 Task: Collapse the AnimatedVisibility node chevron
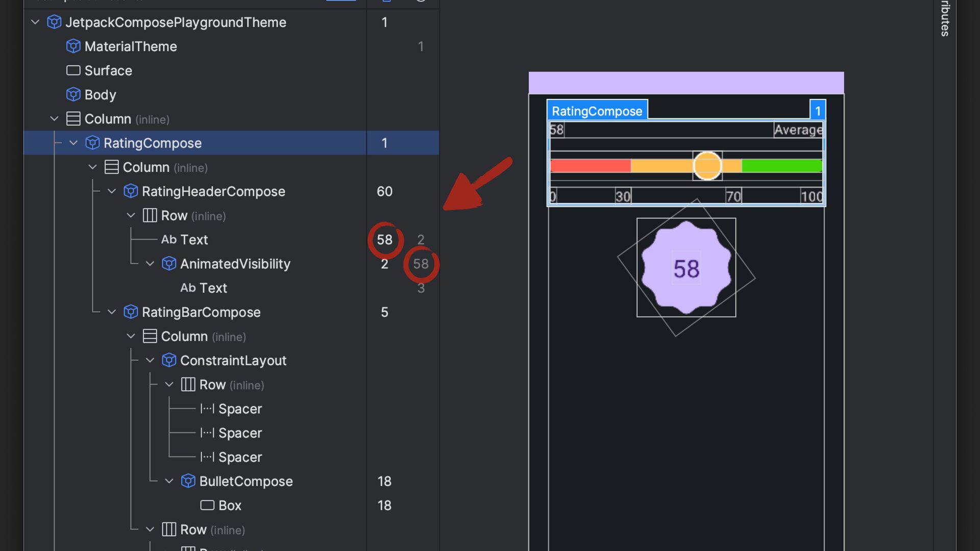click(150, 264)
